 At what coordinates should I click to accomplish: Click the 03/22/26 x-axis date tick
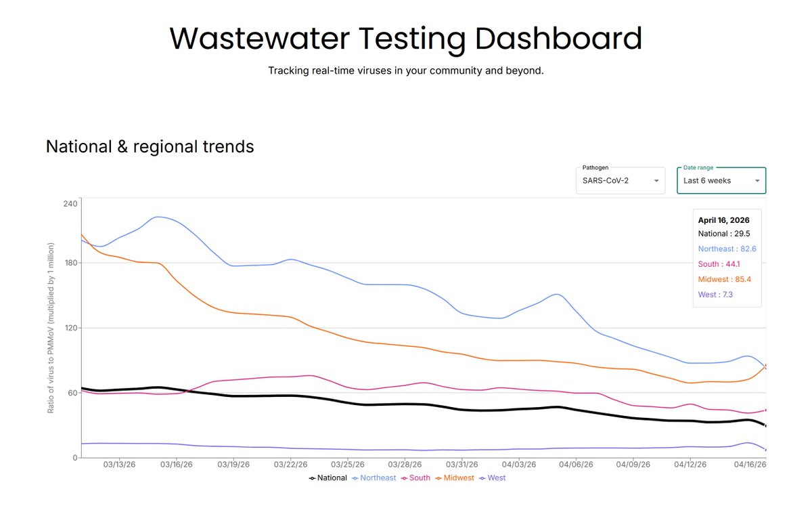291,465
